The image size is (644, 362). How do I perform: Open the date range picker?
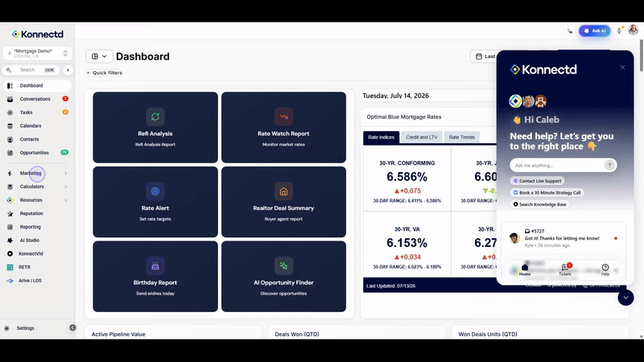click(484, 56)
